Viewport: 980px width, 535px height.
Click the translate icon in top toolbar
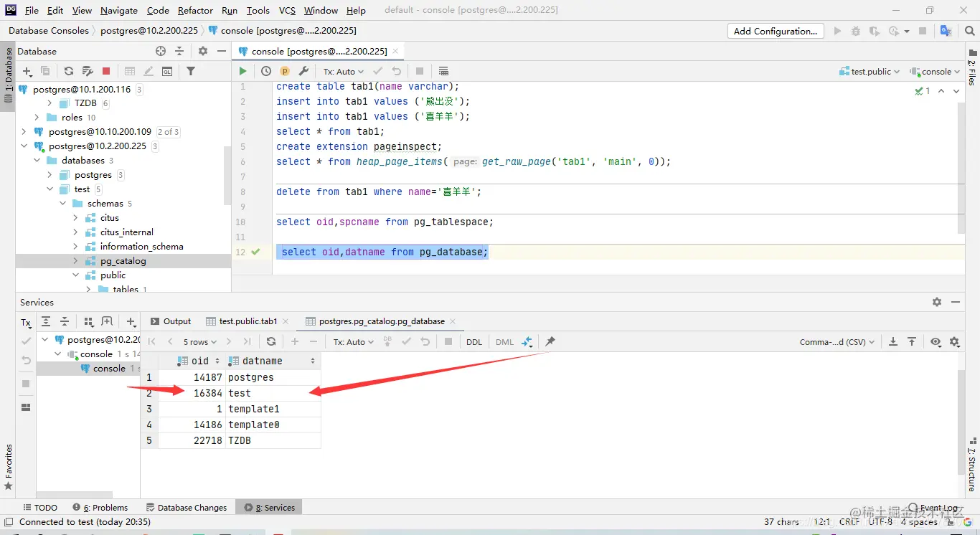coord(946,31)
